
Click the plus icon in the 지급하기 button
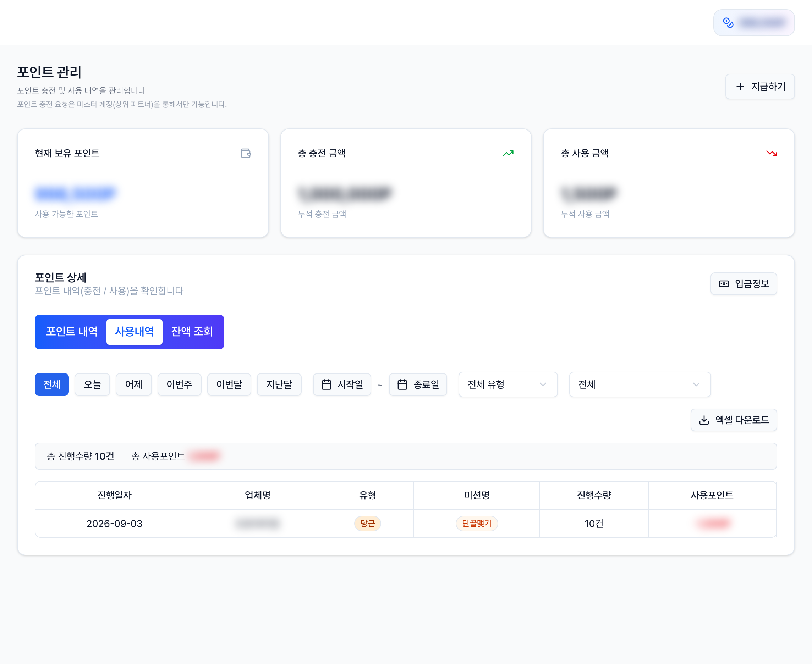740,87
